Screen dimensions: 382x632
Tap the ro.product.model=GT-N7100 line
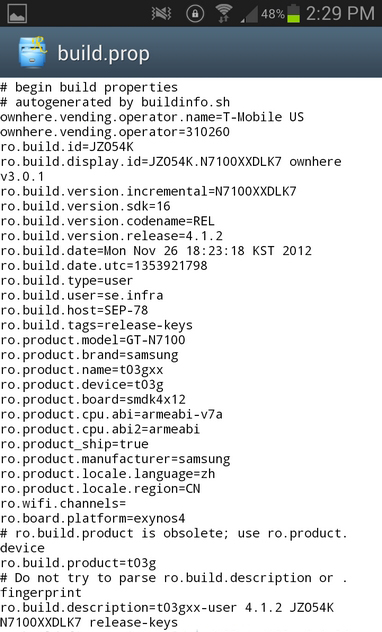pos(93,340)
